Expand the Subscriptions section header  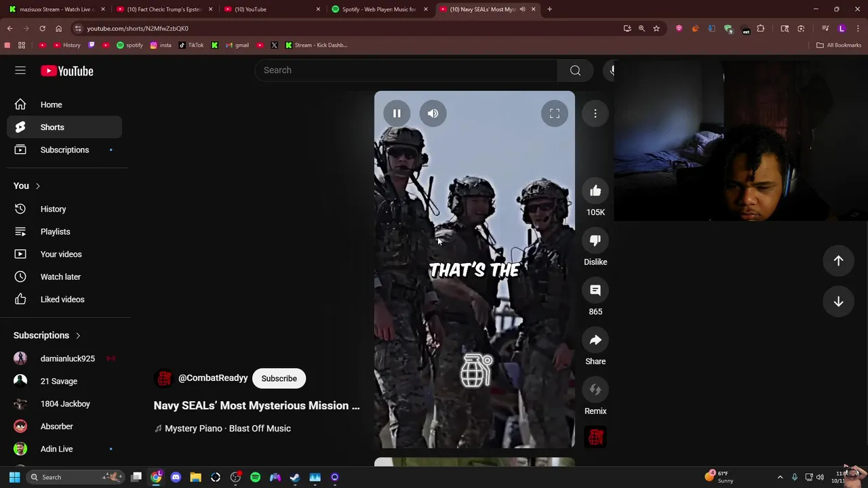point(47,335)
